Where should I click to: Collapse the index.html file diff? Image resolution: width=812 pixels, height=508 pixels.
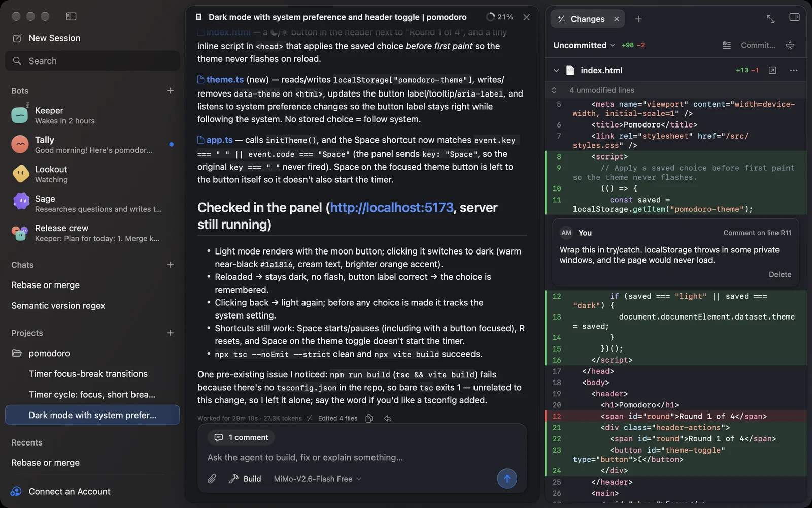556,70
